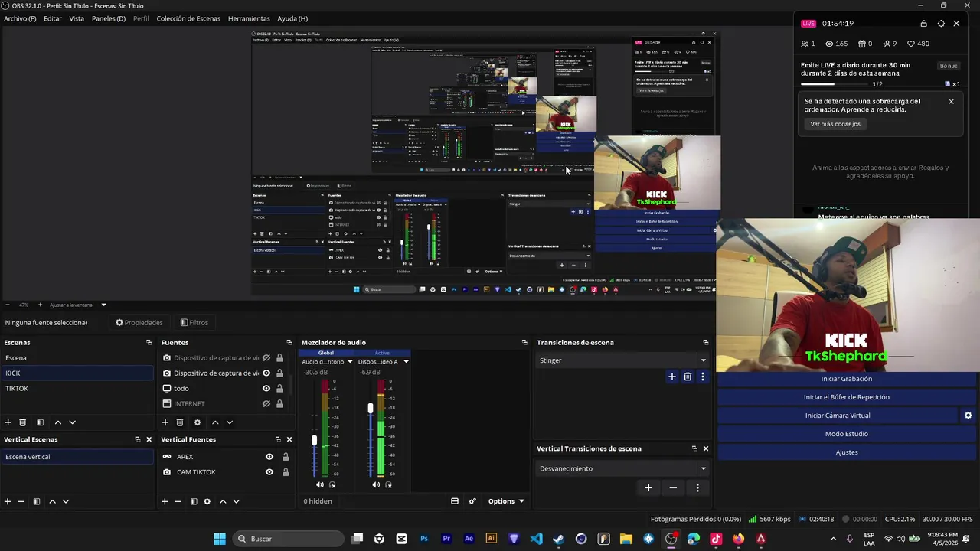This screenshot has height=551, width=980.
Task: Pop out the Escenas dock panel
Action: [149, 343]
